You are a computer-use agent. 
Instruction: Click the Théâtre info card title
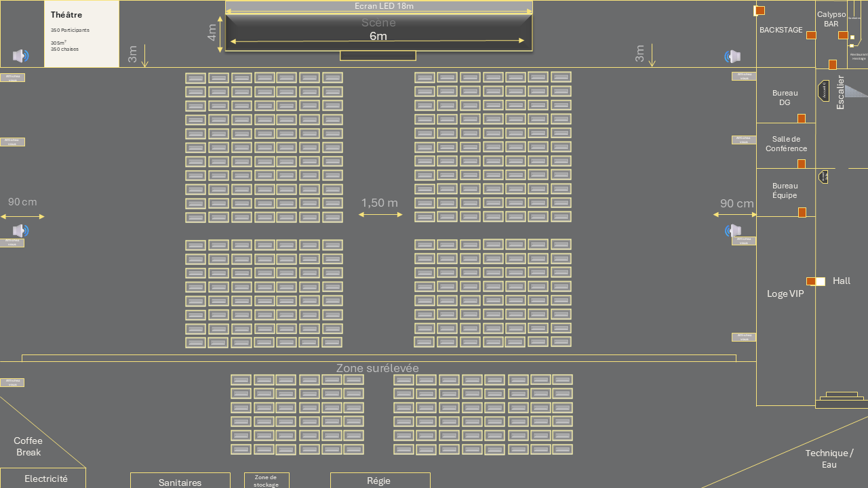pos(66,15)
